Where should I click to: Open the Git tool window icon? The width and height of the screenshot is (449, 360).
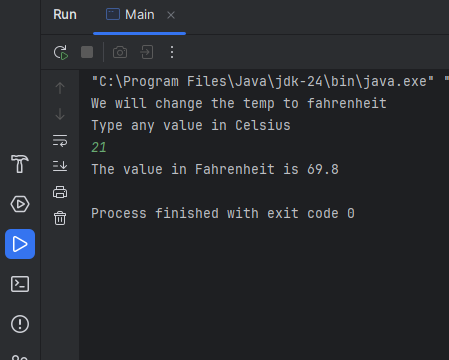pyautogui.click(x=20, y=357)
